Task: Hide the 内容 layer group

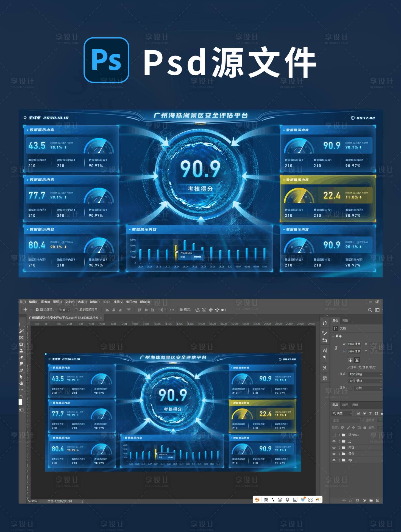Action: 334,447
